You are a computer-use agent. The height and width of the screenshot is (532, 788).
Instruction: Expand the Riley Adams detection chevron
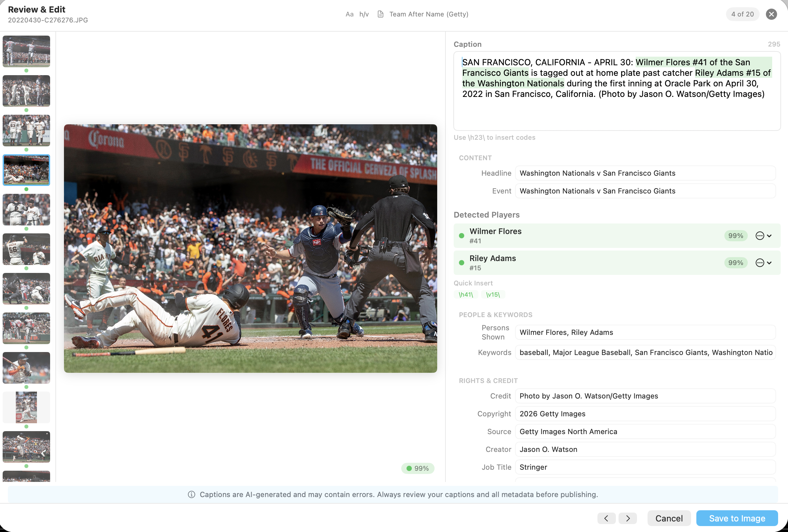769,262
